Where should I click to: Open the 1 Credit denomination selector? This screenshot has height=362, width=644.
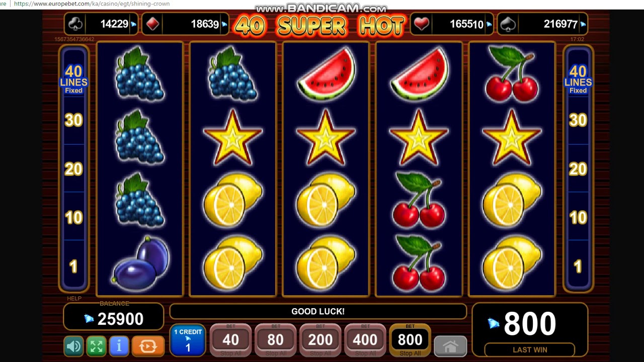point(188,340)
